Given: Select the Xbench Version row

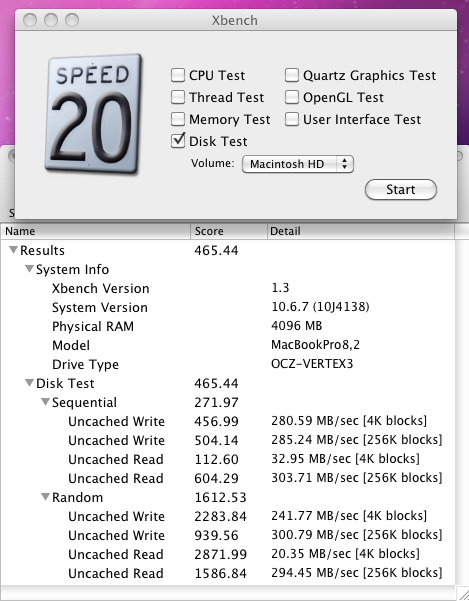Looking at the screenshot, I should click(x=228, y=288).
